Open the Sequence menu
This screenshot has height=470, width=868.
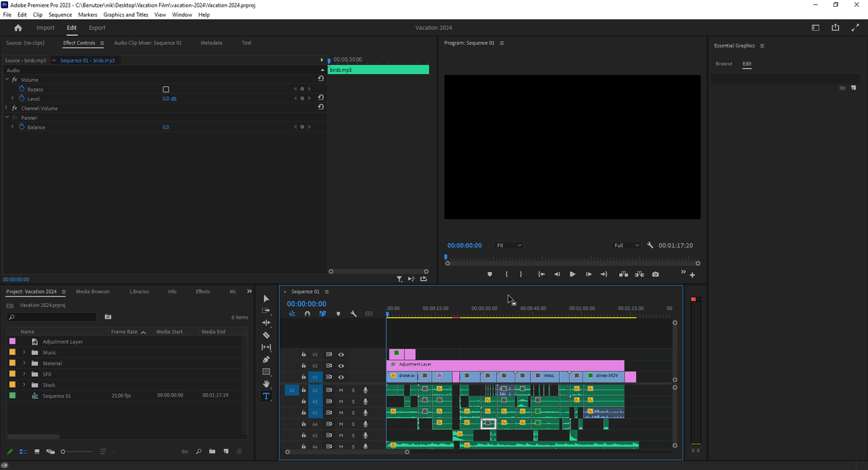(60, 14)
